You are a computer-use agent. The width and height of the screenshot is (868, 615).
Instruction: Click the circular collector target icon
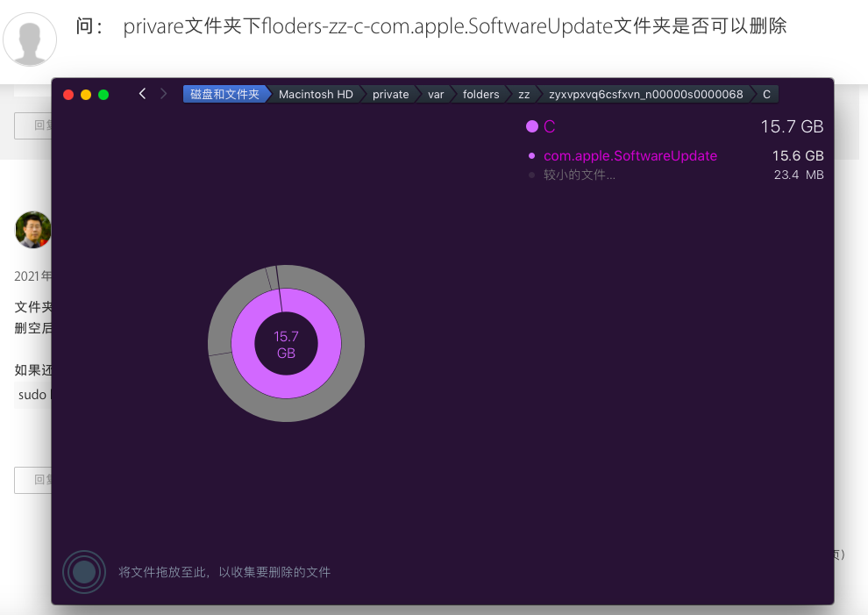point(84,572)
